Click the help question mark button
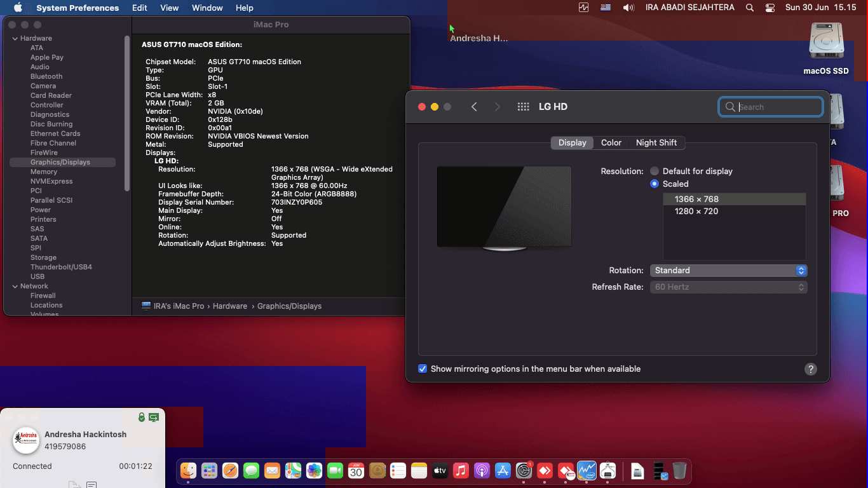 click(810, 369)
